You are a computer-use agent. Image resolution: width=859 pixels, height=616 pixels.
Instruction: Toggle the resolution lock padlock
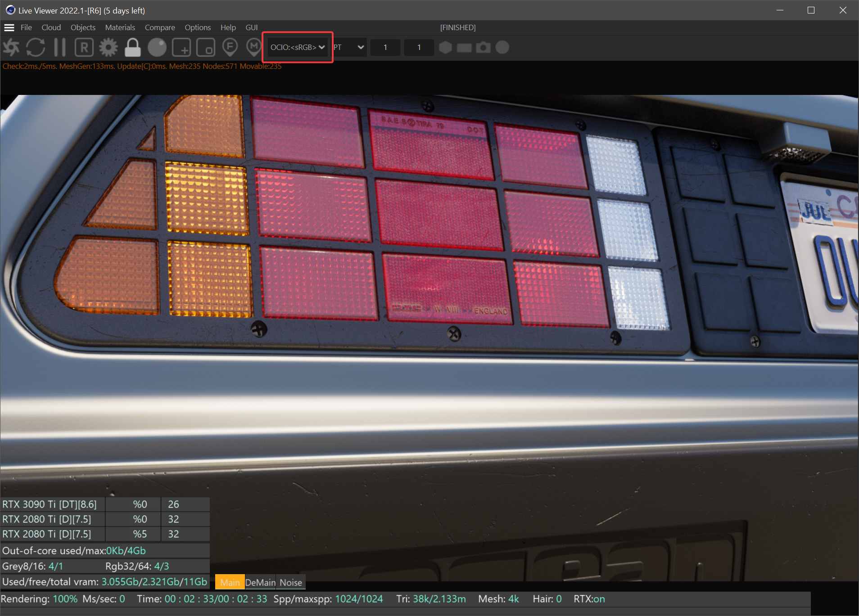tap(132, 47)
